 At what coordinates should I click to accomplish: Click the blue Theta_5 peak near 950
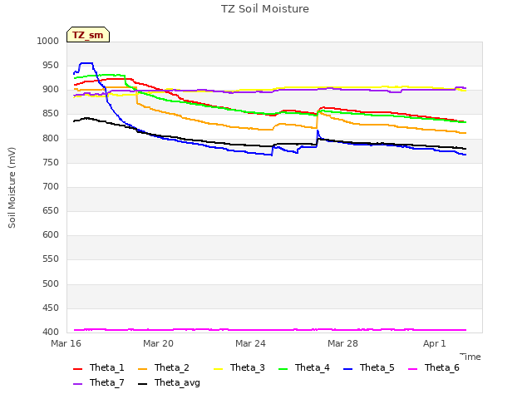tap(86, 63)
